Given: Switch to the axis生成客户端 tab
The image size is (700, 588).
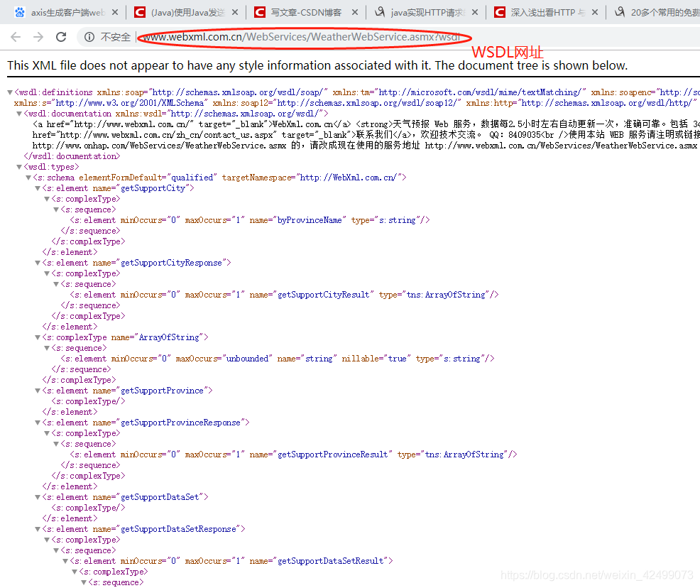Looking at the screenshot, I should click(x=68, y=13).
